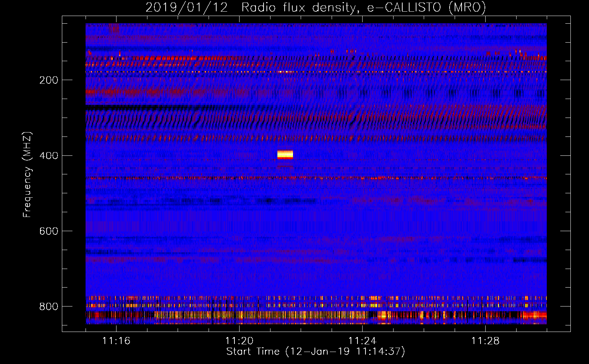Click the bright yellow burst near 400 MHz
Viewport: 589px width, 364px height.
285,155
